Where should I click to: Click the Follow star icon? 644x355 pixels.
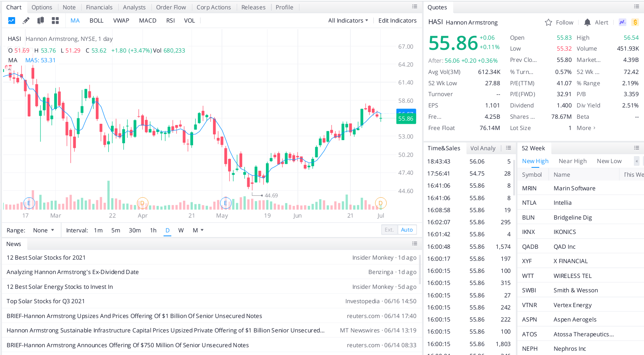548,23
